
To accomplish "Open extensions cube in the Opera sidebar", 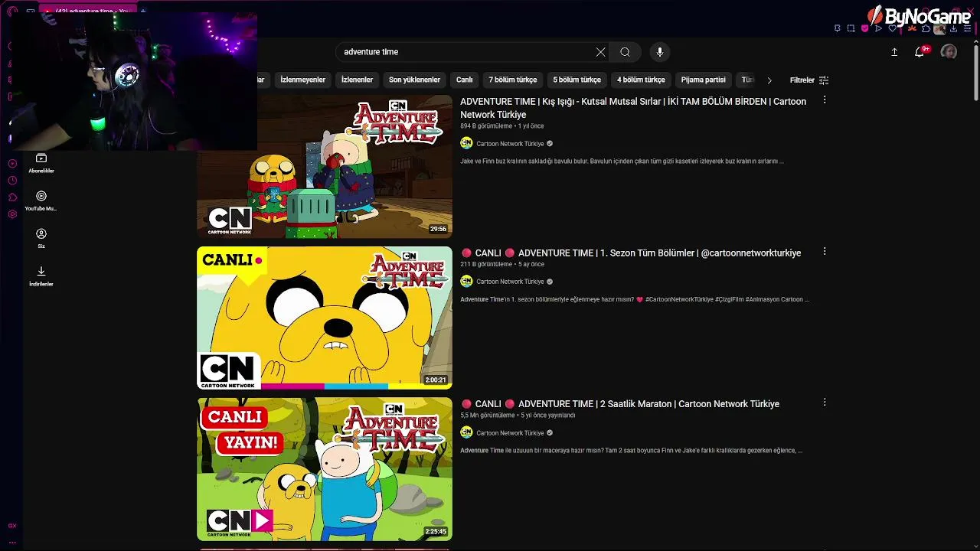I will tap(12, 197).
